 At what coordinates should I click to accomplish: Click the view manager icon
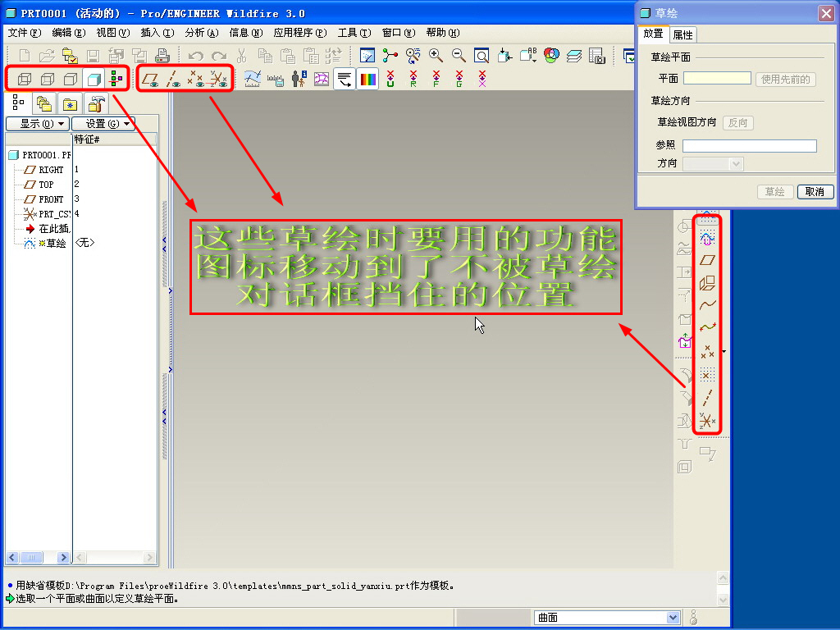tap(597, 55)
